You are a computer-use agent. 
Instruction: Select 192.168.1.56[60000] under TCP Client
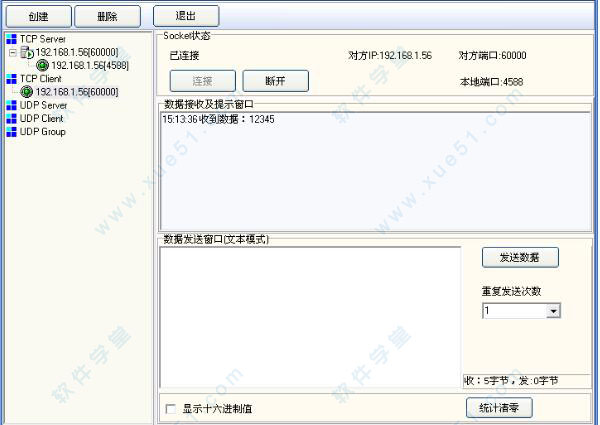pos(77,92)
